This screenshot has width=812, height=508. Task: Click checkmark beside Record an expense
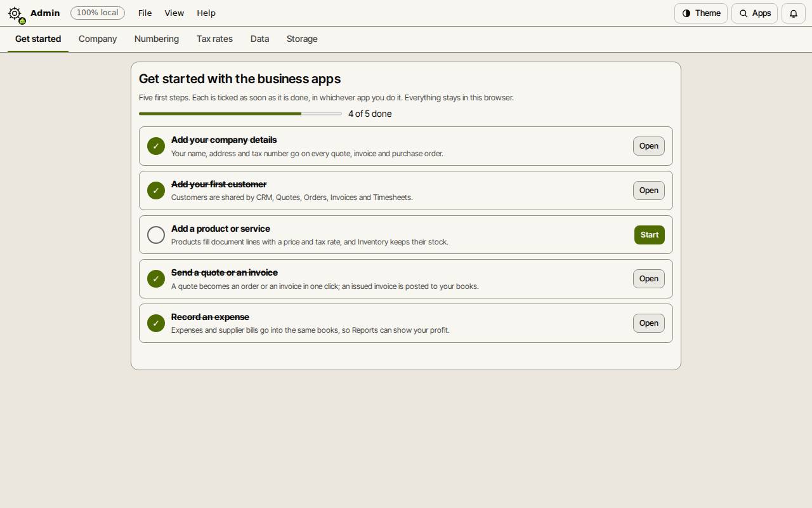[156, 323]
